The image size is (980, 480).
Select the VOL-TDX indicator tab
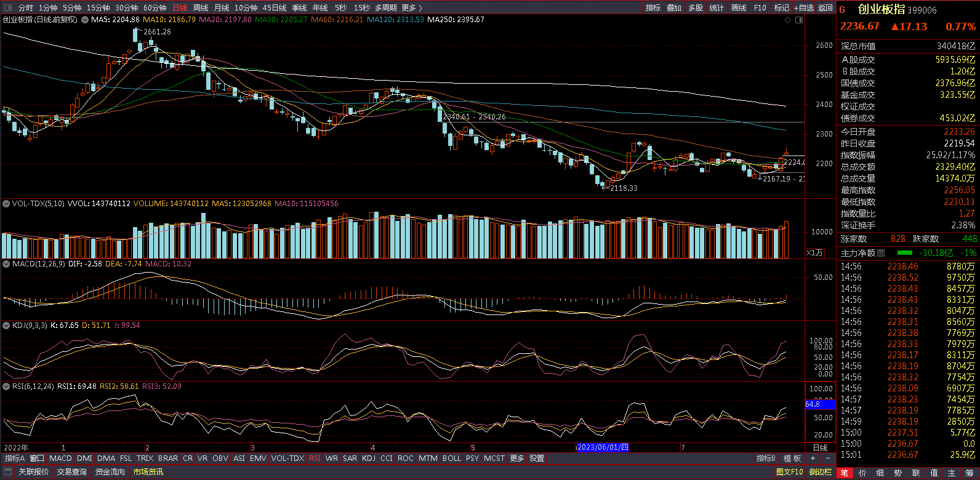coord(288,458)
